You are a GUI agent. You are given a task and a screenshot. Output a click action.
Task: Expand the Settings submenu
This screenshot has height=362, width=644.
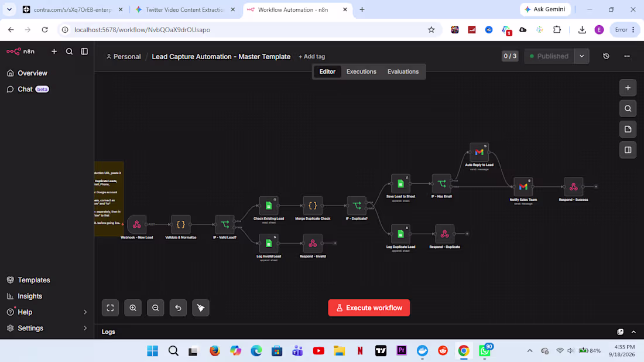(x=85, y=328)
